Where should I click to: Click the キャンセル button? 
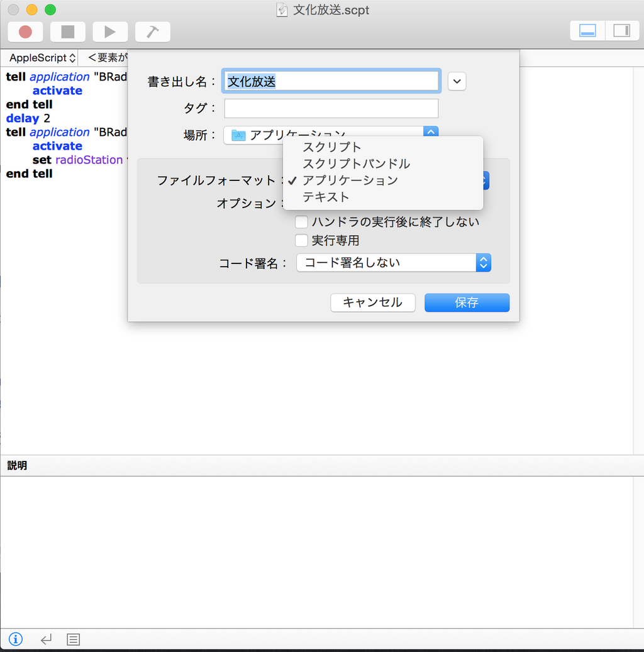click(372, 302)
